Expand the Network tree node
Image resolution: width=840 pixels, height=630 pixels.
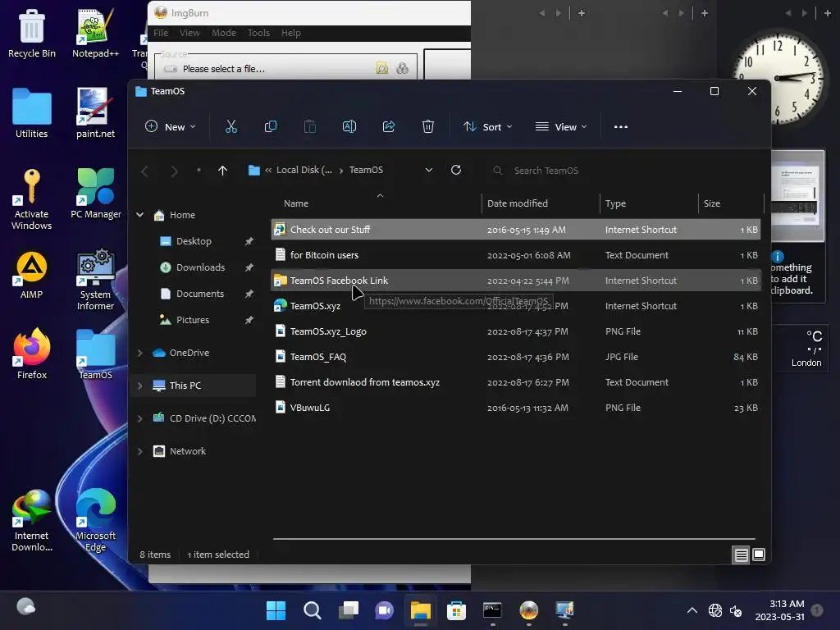[x=139, y=451]
